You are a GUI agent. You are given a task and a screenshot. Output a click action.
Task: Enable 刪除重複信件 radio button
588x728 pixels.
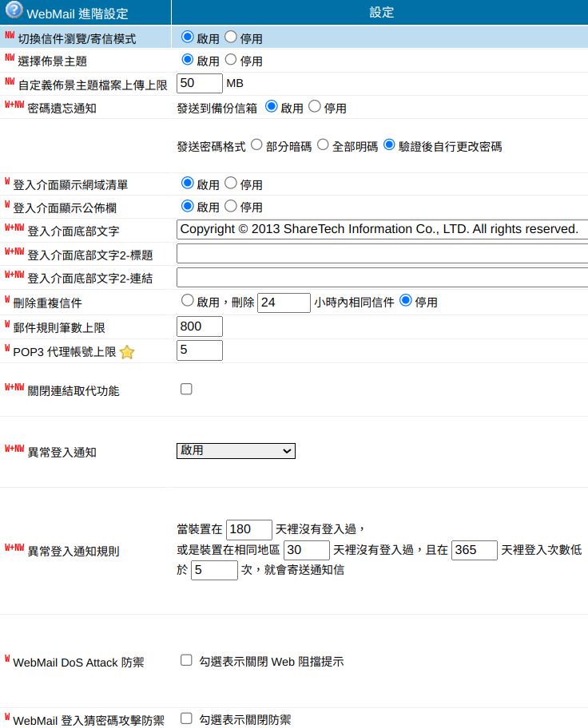click(x=188, y=301)
